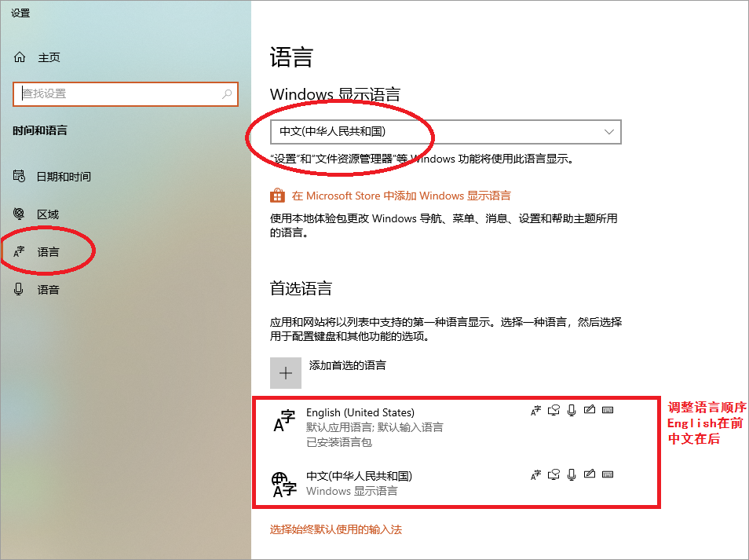Click the display language icon in the English row

[535, 410]
